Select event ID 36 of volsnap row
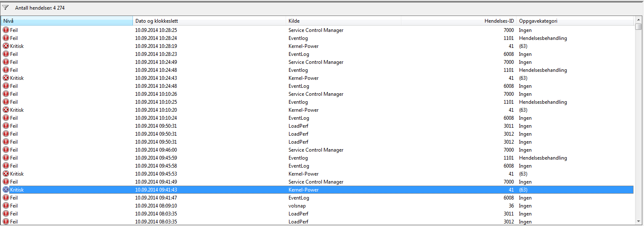The image size is (644, 226). coord(511,206)
